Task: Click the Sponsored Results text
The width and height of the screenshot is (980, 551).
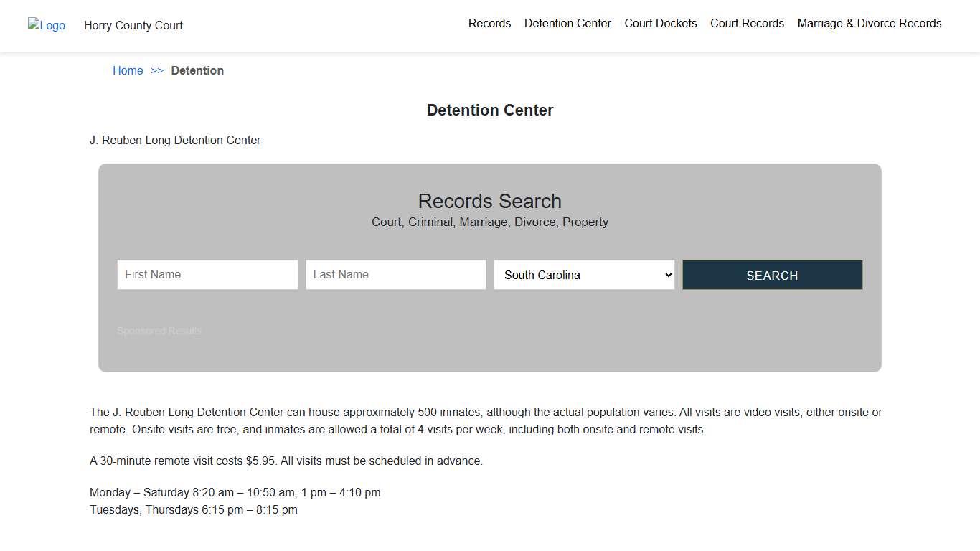Action: tap(159, 331)
